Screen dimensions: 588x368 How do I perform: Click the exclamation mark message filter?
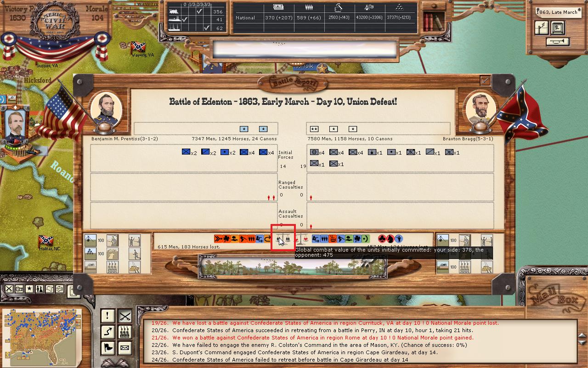pos(107,316)
